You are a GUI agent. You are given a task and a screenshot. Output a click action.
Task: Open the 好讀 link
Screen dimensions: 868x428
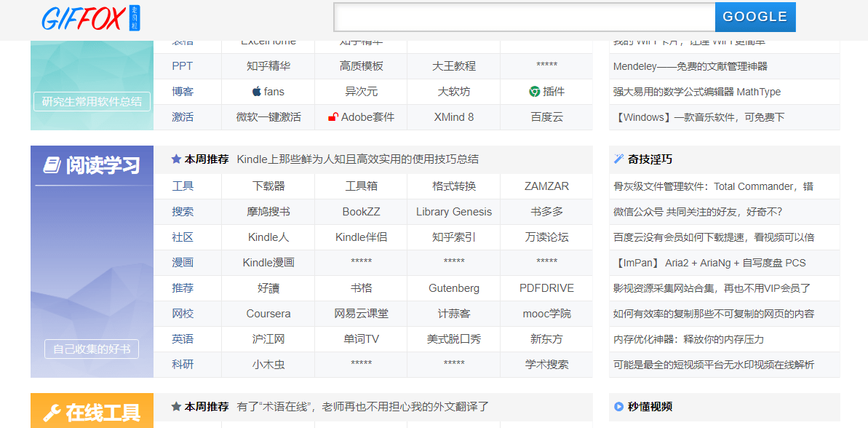[x=268, y=288]
